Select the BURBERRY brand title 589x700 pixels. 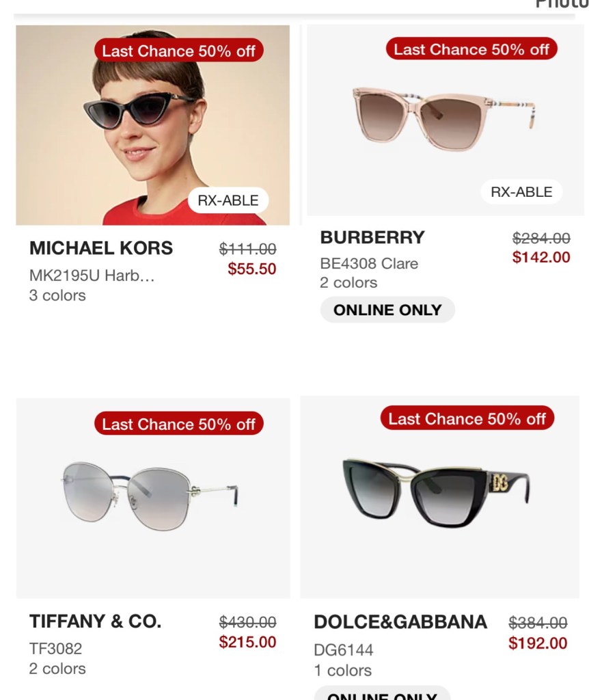[x=372, y=237]
